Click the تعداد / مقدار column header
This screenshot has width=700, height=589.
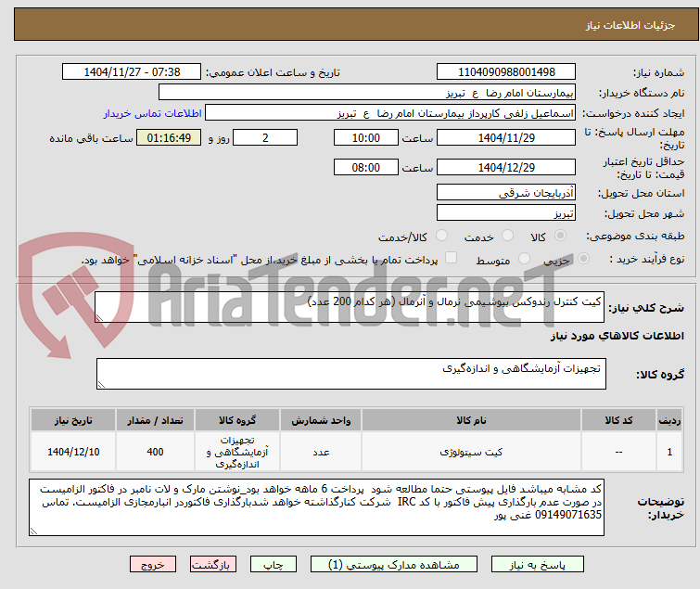pyautogui.click(x=155, y=420)
